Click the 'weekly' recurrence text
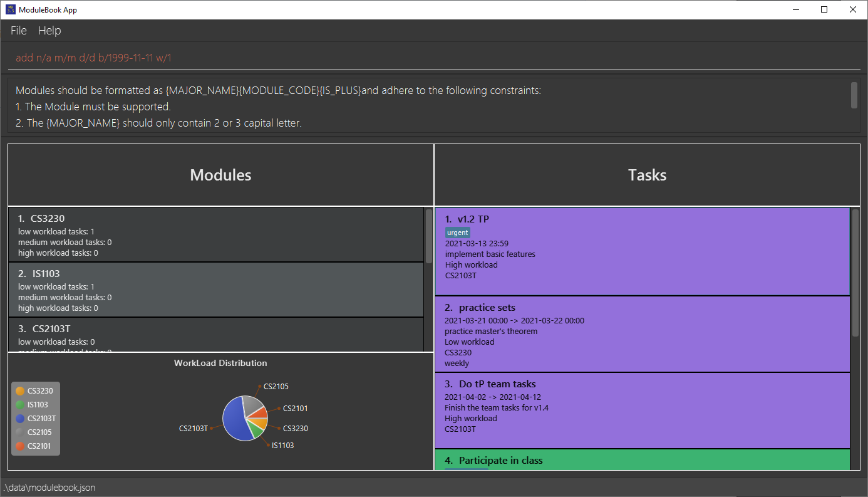 (x=457, y=364)
